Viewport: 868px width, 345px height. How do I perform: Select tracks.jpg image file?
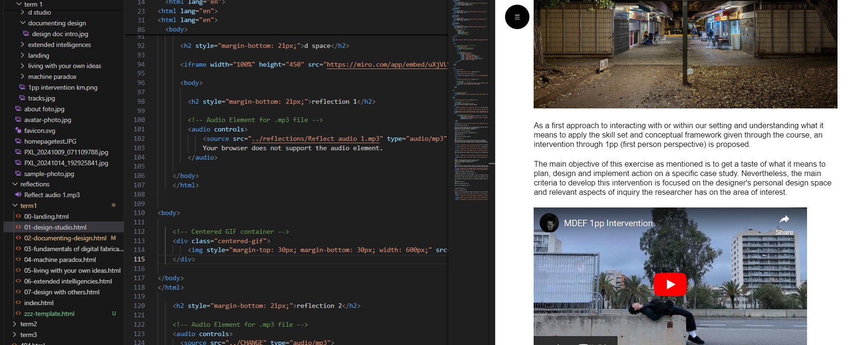coord(41,98)
